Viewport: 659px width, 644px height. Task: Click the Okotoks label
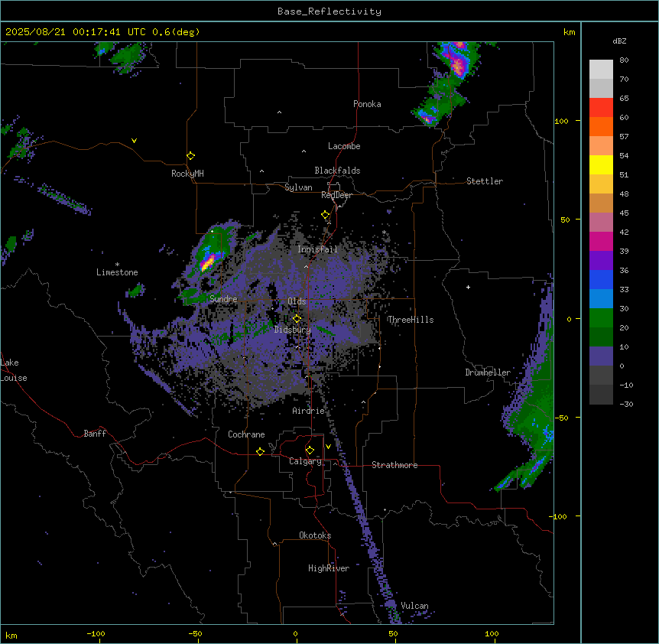coord(315,535)
